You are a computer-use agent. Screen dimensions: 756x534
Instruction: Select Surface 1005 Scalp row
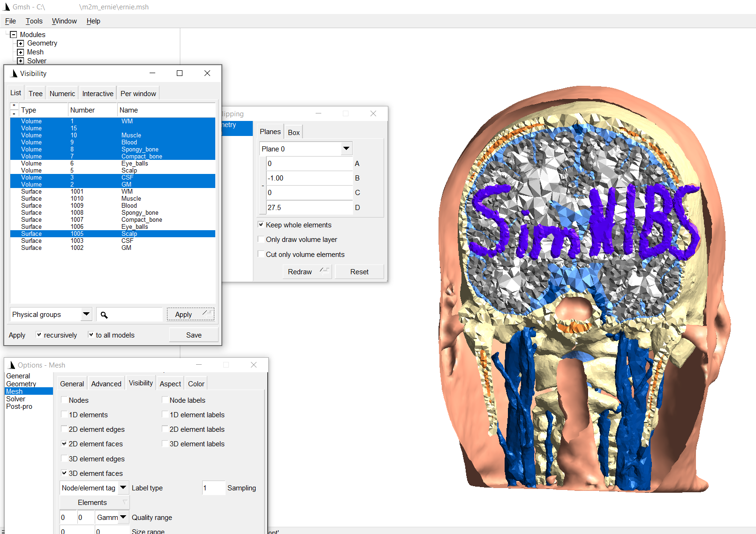(113, 233)
